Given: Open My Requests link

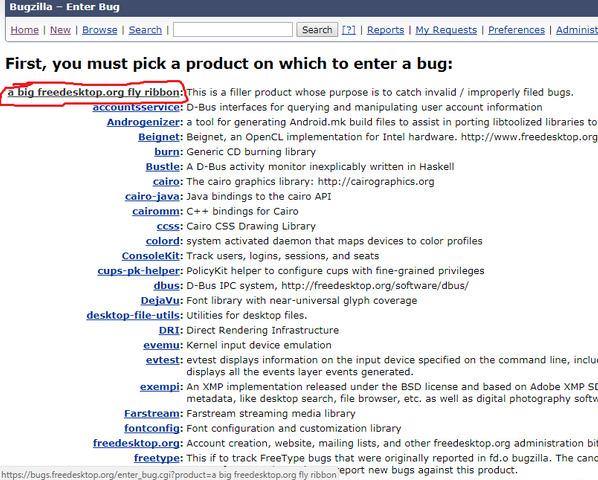Looking at the screenshot, I should click(446, 30).
